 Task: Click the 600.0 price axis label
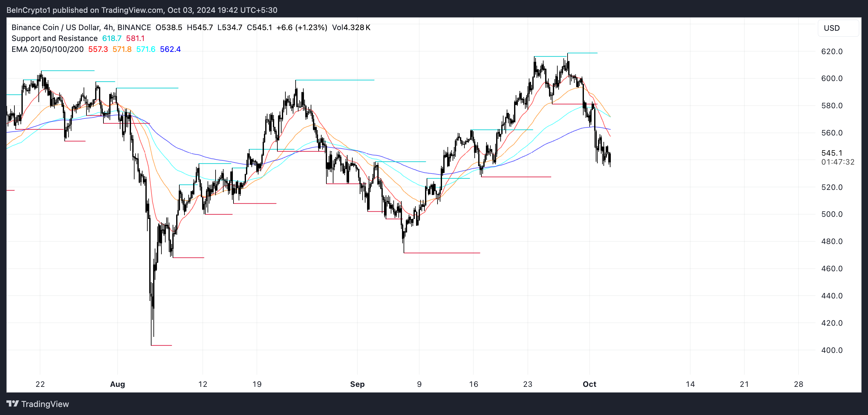831,78
